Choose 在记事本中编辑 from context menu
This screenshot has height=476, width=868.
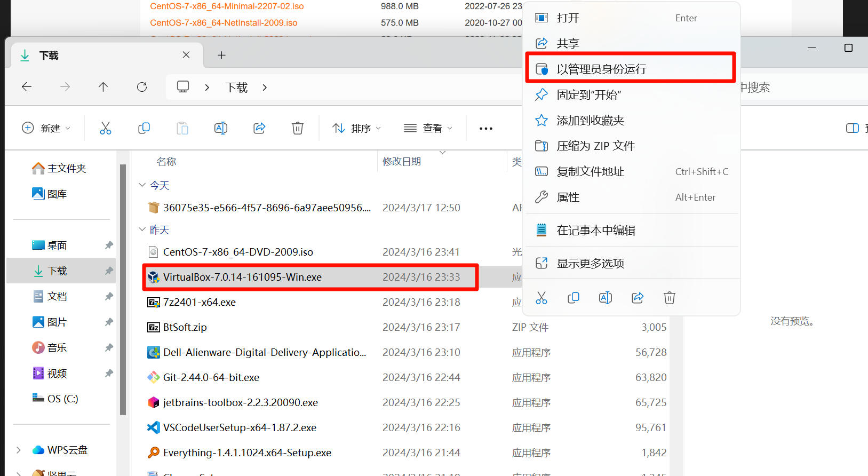pos(633,231)
